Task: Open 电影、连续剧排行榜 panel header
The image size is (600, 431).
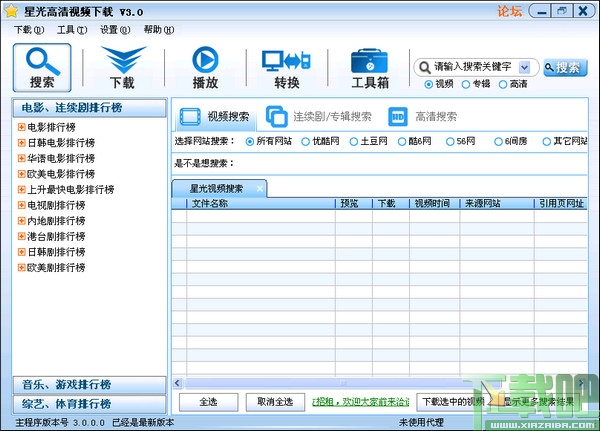Action: point(90,108)
